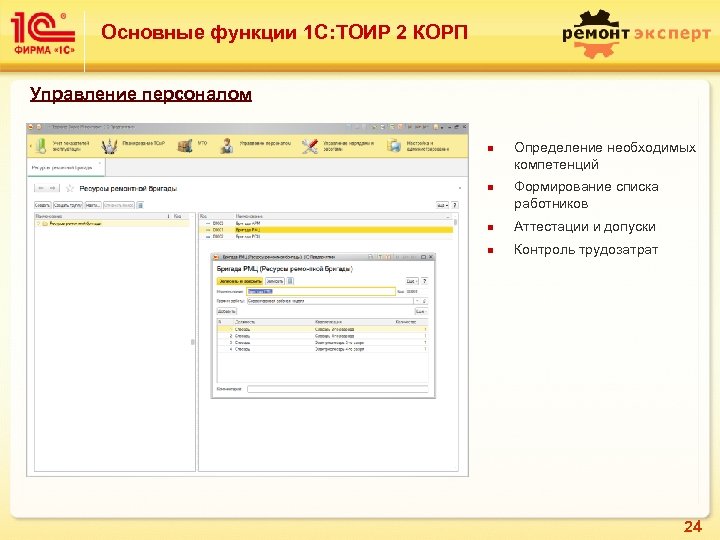Select row 4 of the qualifications table
This screenshot has width=720, height=540.
point(322,349)
